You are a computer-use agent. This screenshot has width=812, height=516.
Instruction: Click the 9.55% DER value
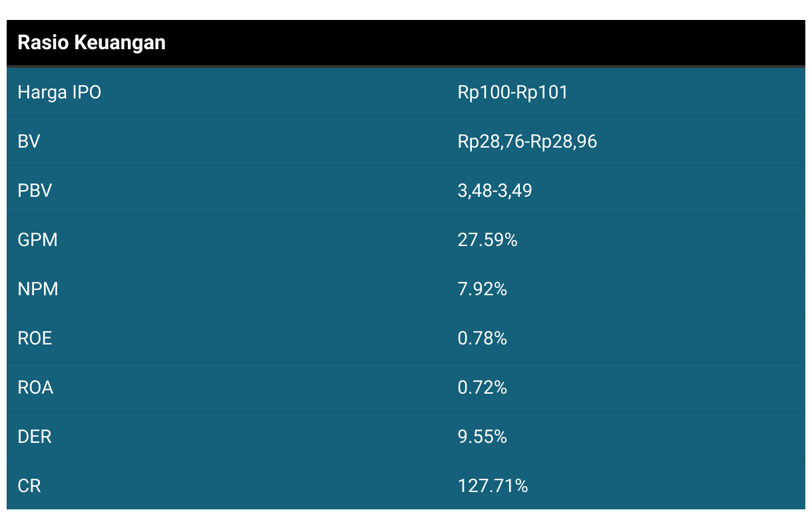click(482, 437)
